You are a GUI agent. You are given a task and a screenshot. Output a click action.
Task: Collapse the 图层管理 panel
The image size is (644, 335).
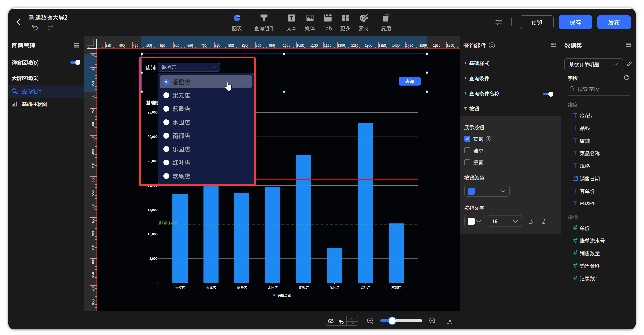[x=76, y=45]
